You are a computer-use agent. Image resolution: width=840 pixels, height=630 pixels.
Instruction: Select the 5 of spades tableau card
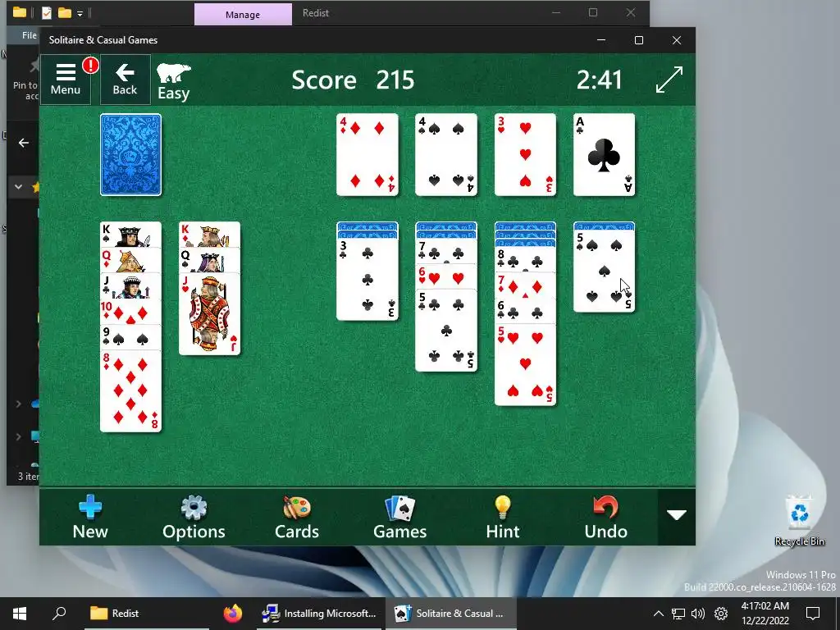604,271
